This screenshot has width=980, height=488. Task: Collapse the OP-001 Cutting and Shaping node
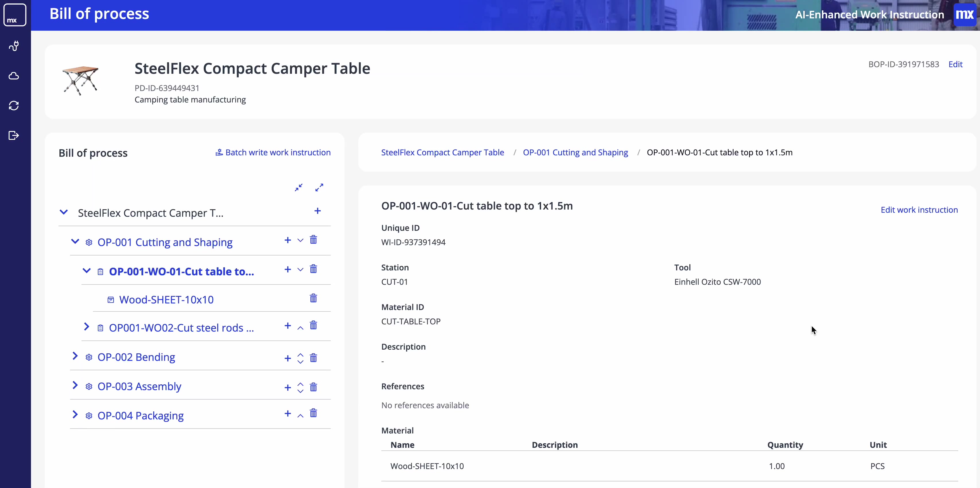(75, 241)
